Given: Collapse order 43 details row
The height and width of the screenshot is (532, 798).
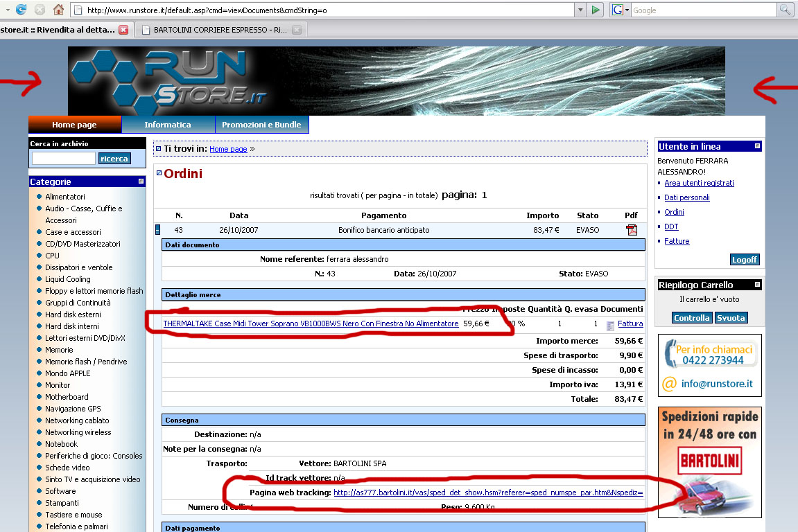Looking at the screenshot, I should pos(158,230).
